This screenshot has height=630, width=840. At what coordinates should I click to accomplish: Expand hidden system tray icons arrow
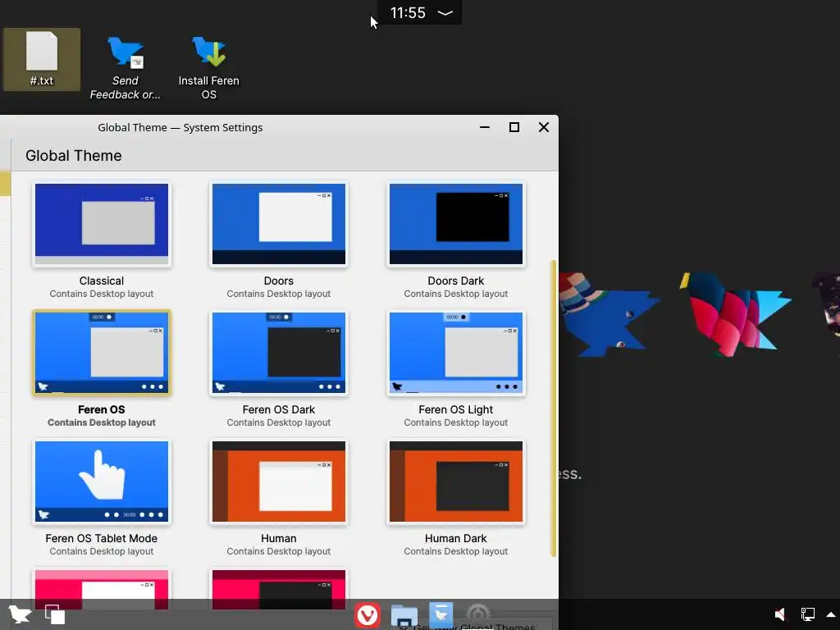click(x=831, y=614)
